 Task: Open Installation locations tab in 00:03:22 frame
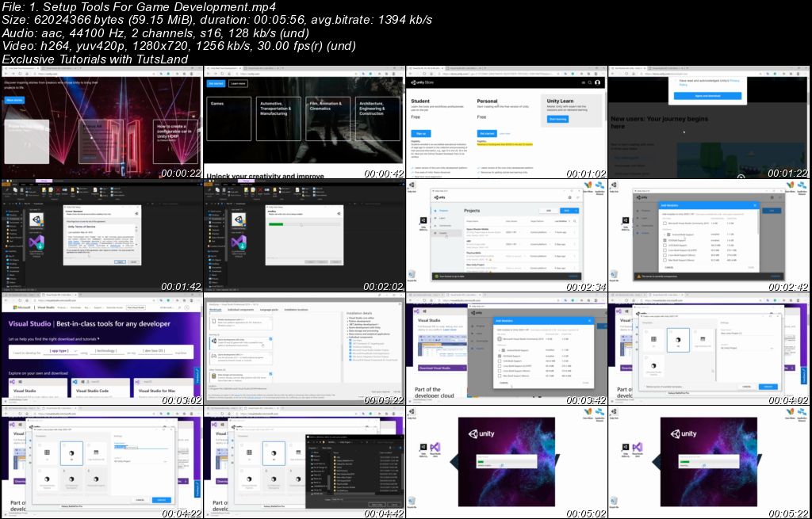[x=297, y=310]
